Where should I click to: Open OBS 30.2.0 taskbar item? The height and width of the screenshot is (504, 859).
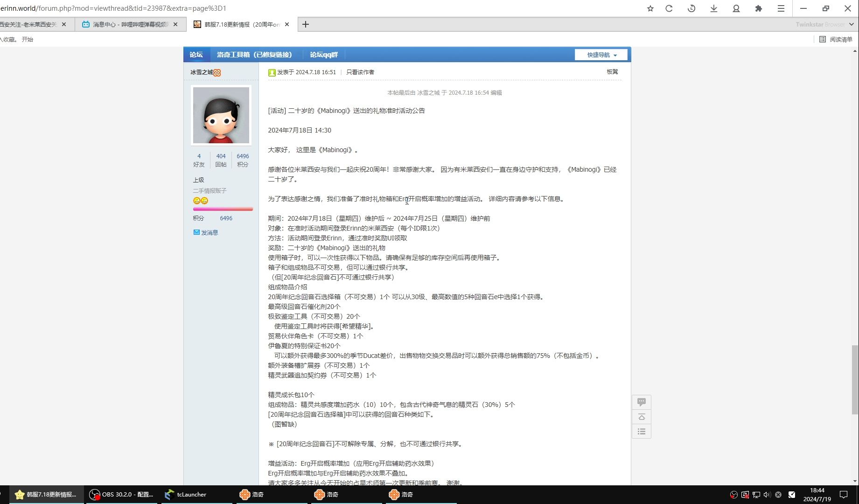[121, 495]
